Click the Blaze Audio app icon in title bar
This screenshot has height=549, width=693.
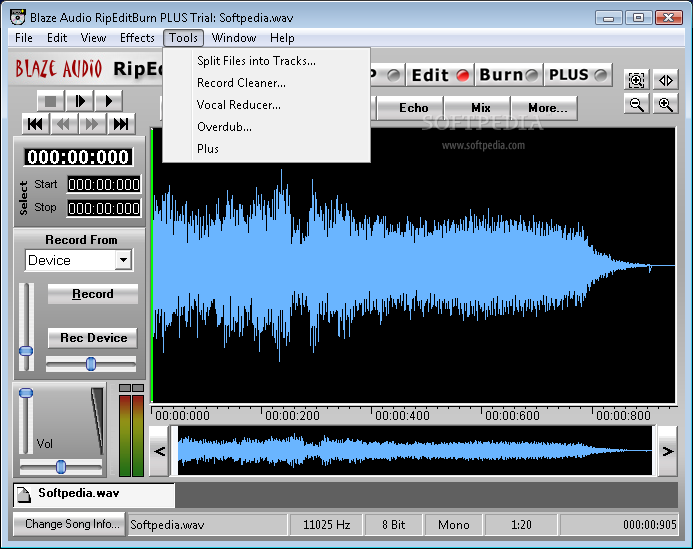coord(18,17)
